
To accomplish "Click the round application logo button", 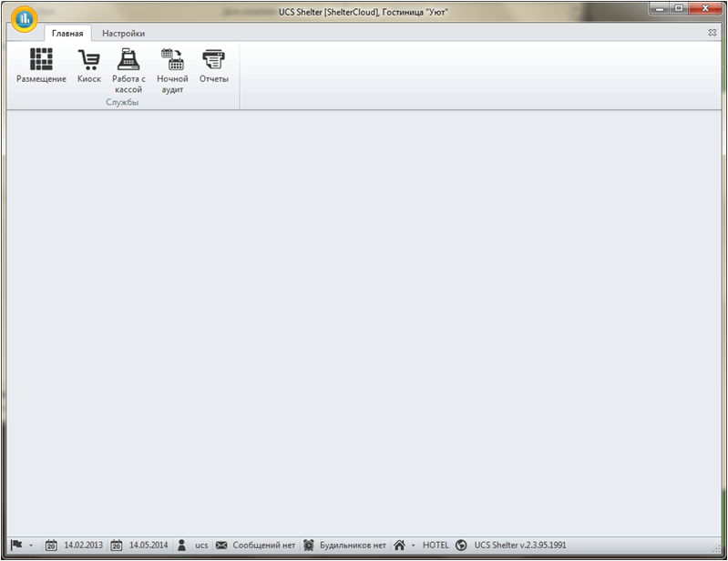I will [x=24, y=19].
